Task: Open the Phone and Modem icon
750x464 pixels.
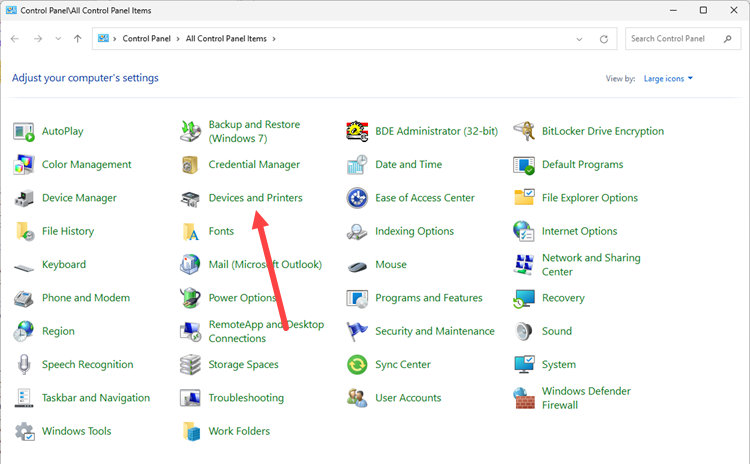Action: 23,298
